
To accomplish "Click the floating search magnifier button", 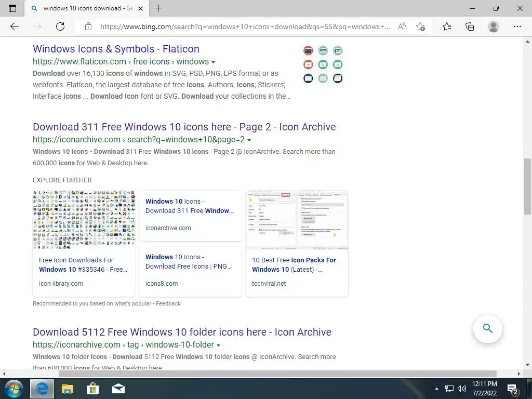I will (487, 328).
